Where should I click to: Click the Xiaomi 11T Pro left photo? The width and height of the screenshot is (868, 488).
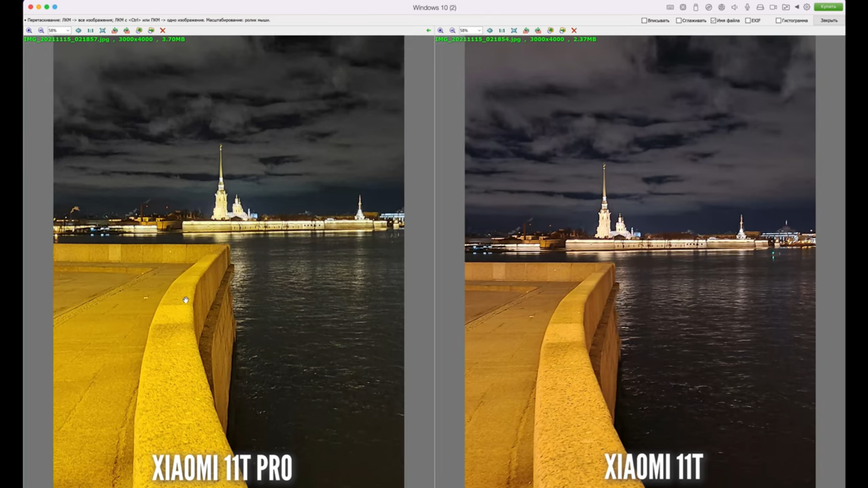coord(229,262)
